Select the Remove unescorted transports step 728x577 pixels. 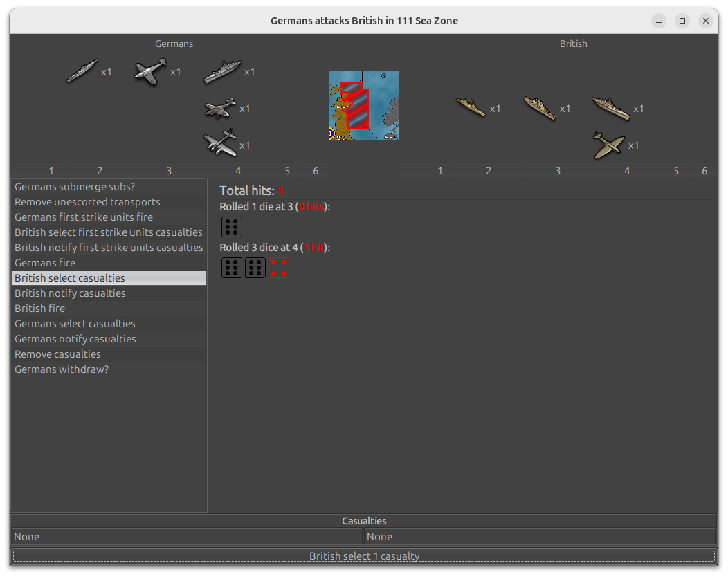click(x=87, y=202)
